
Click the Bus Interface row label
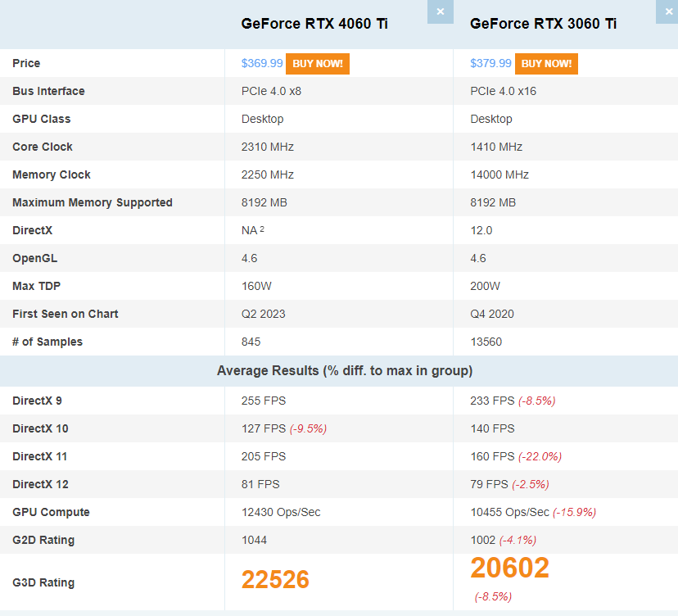[42, 91]
